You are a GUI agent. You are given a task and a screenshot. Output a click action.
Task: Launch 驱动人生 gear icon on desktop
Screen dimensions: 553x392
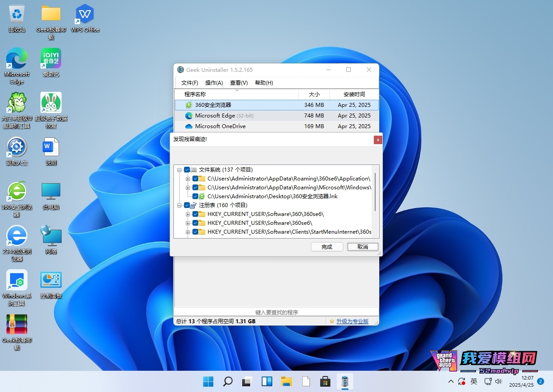coord(17,151)
